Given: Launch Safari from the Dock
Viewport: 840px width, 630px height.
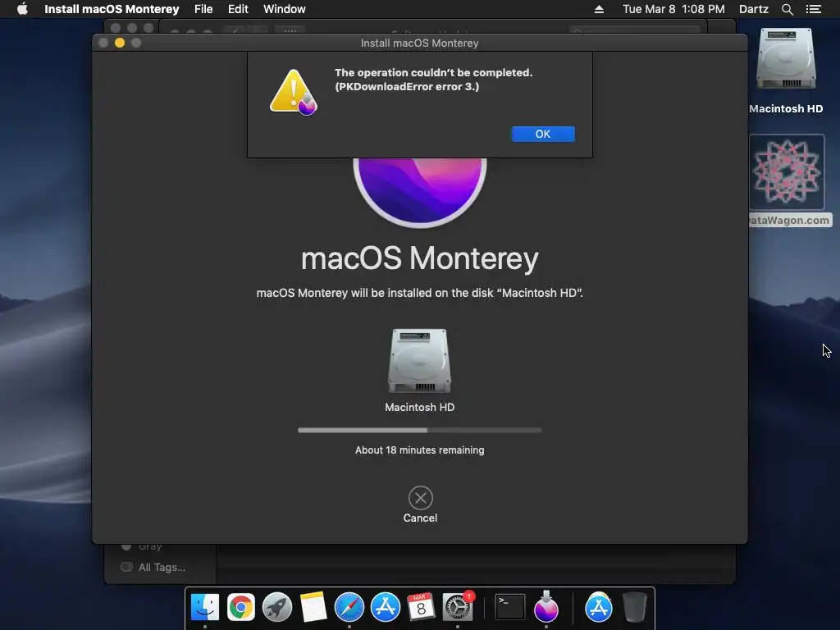Looking at the screenshot, I should pyautogui.click(x=349, y=607).
